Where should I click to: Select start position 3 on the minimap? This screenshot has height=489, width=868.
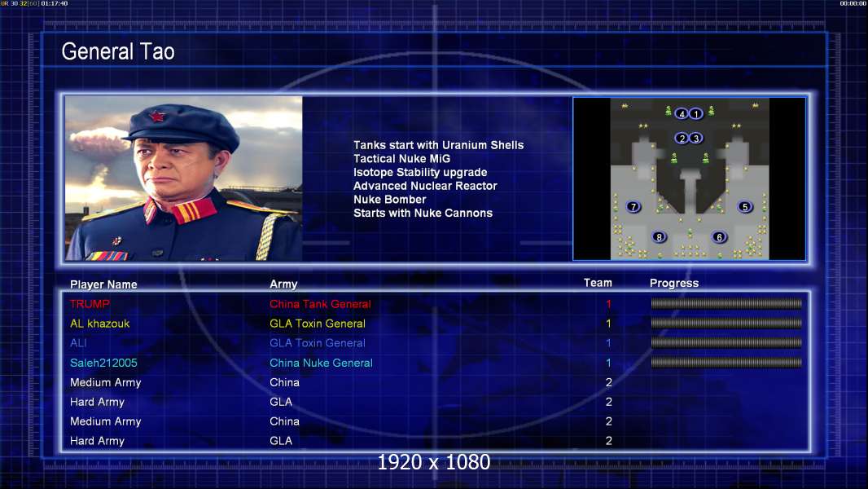click(696, 138)
